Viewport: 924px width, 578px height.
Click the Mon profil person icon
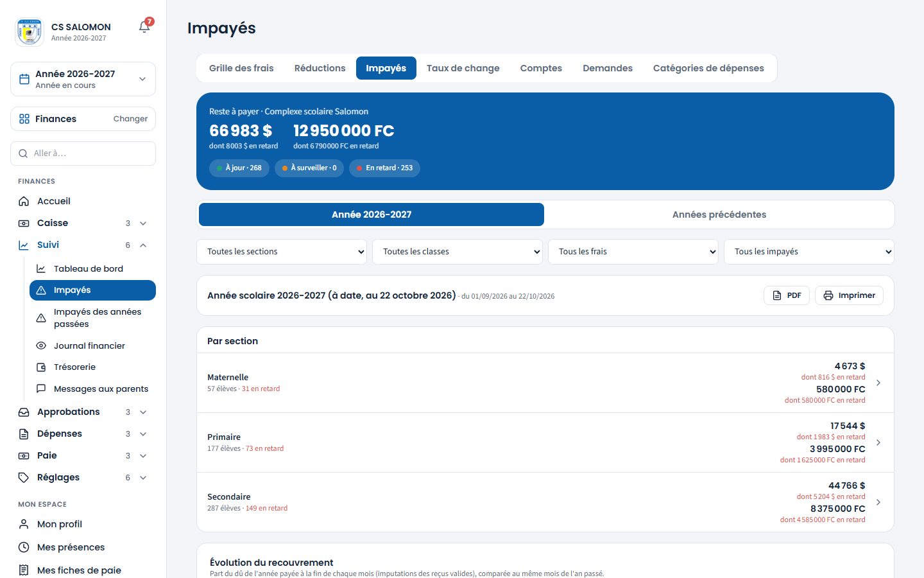[24, 524]
